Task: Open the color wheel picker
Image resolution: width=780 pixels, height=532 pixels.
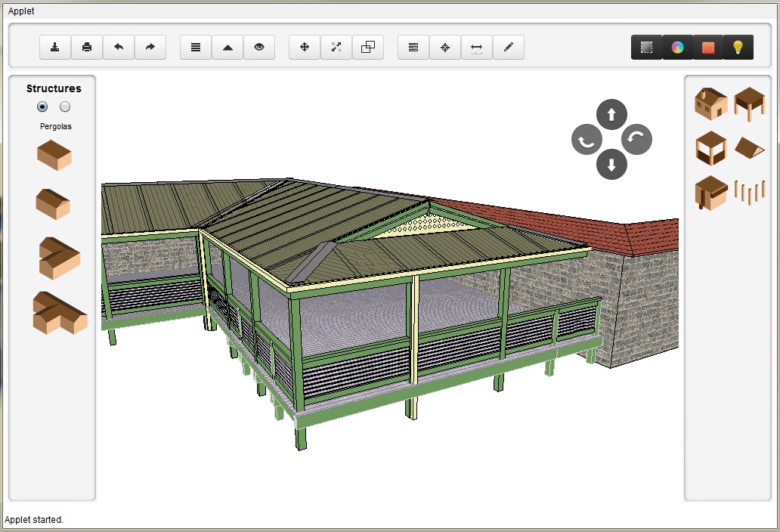Action: (678, 47)
